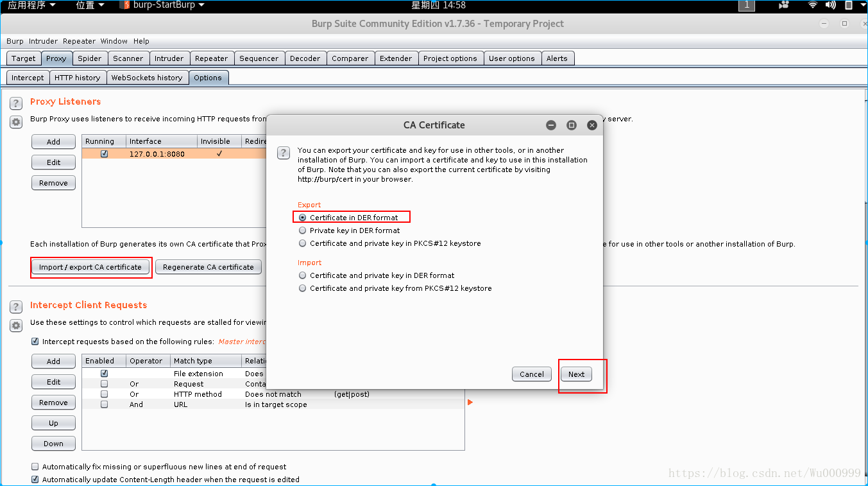Click Remove button under Proxy Listeners
868x486 pixels.
click(x=53, y=183)
